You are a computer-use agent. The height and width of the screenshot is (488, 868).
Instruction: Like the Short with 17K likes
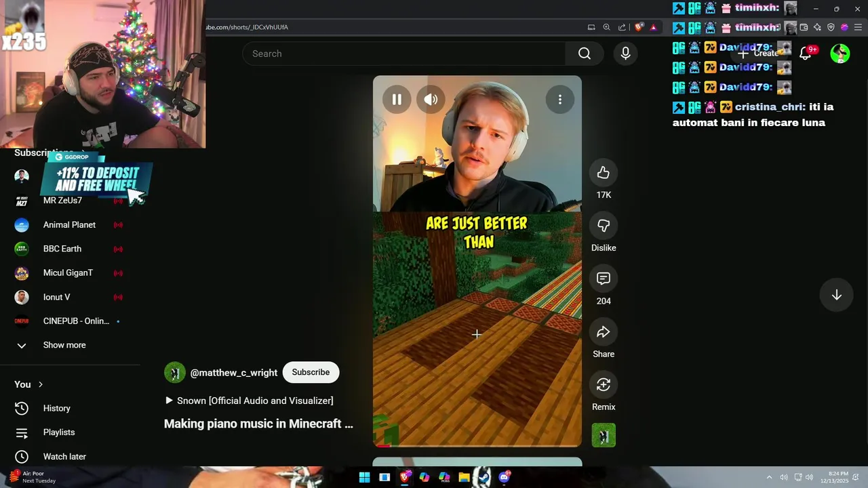tap(604, 173)
